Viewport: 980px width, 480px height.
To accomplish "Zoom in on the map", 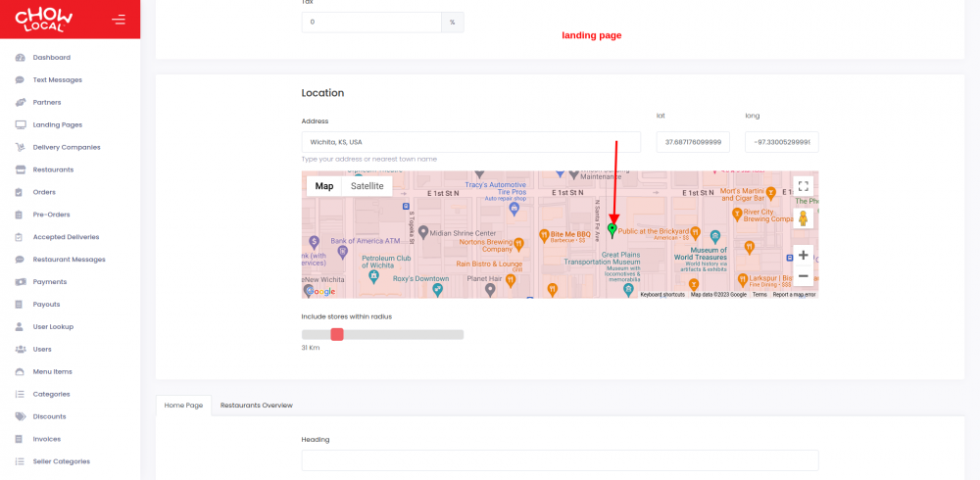I will [x=804, y=255].
